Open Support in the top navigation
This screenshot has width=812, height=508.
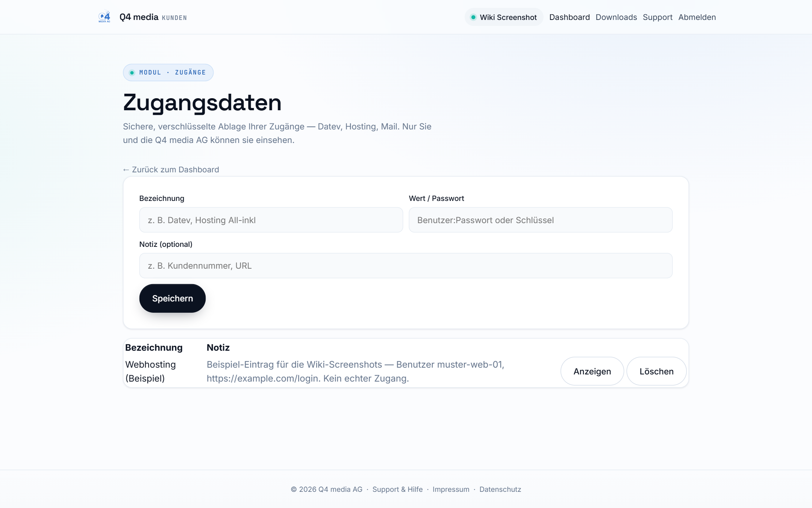point(657,17)
